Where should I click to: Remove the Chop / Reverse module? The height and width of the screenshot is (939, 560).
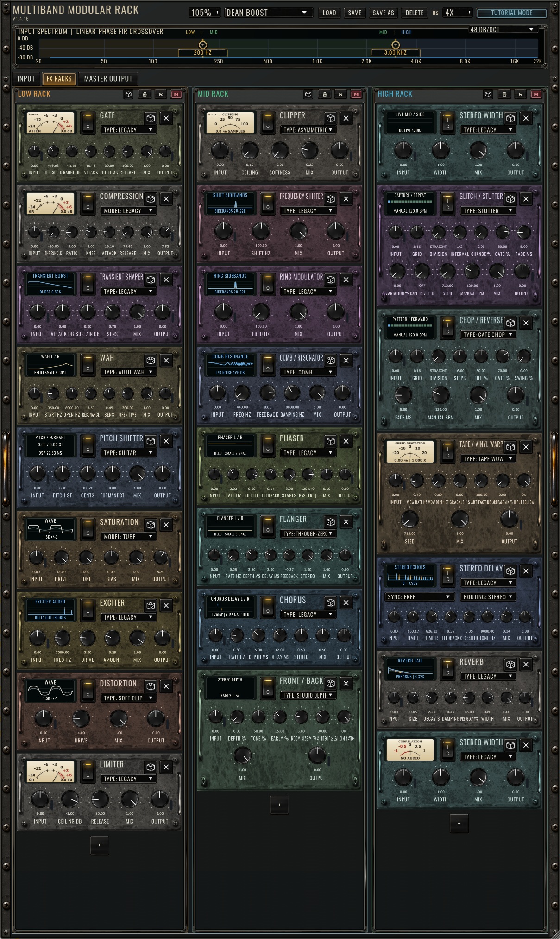point(526,323)
